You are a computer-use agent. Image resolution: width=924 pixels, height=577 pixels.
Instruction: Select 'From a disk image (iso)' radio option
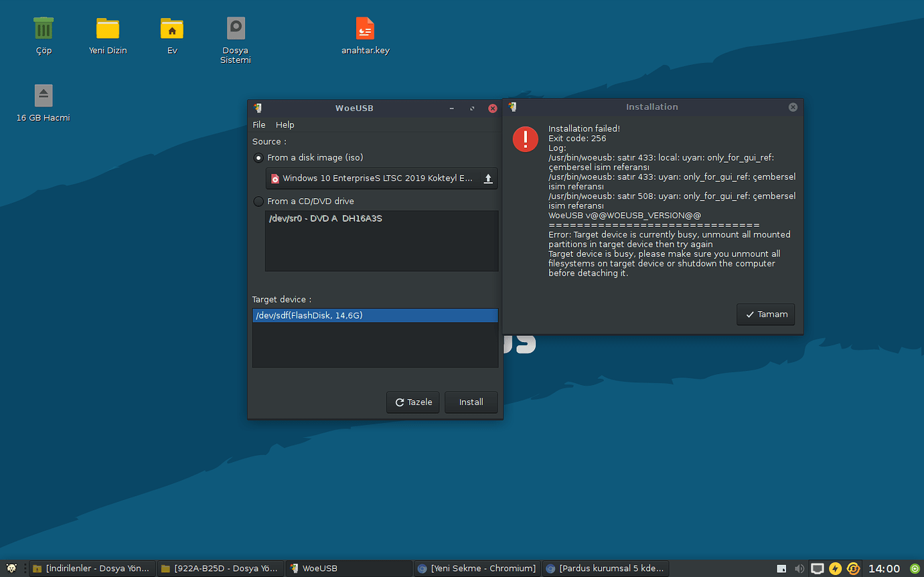point(258,158)
